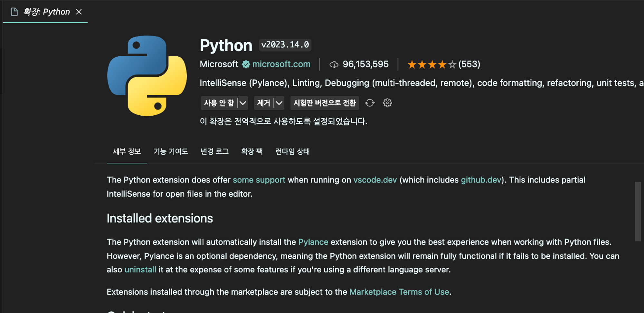
Task: Switch to 시험판 버전으로 전환 pre-release
Action: point(325,103)
